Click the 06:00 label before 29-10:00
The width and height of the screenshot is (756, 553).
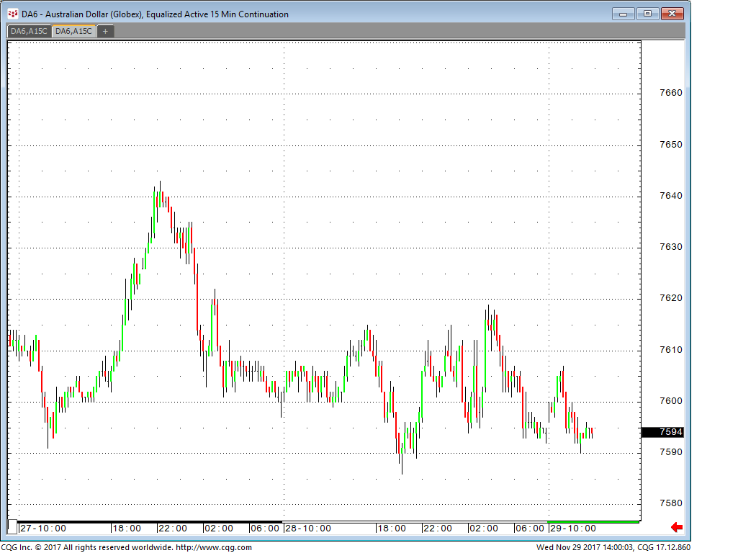coord(530,529)
